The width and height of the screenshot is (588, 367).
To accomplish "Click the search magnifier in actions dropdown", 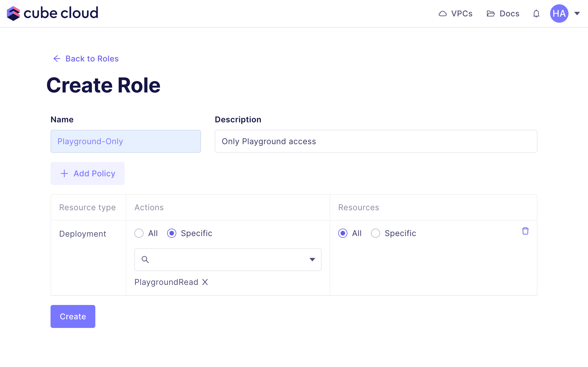I will tap(146, 259).
